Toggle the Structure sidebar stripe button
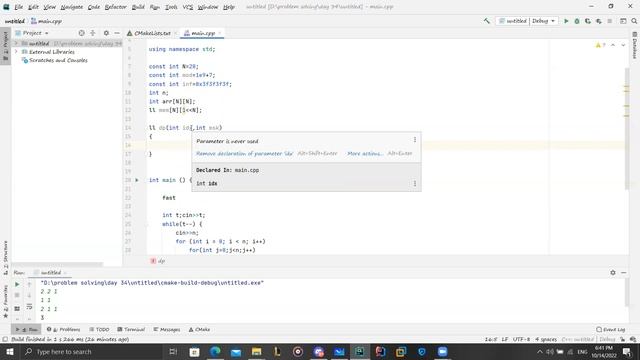640x360 pixels. click(5, 257)
